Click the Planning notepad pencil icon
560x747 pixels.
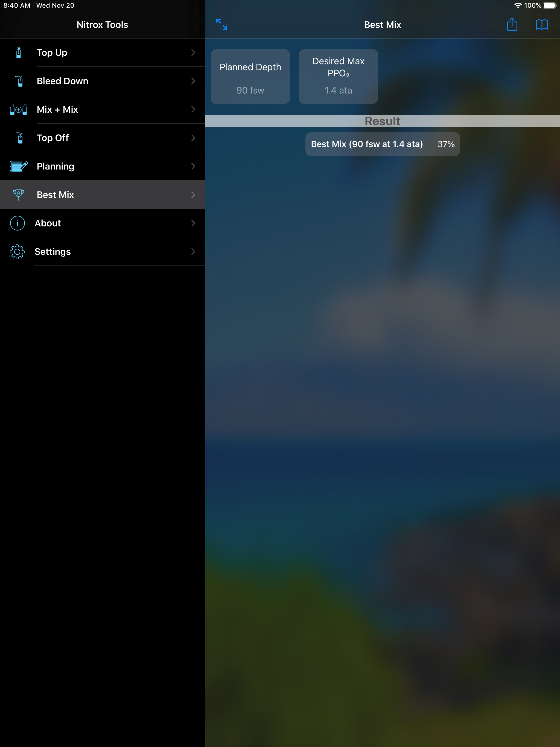[19, 166]
